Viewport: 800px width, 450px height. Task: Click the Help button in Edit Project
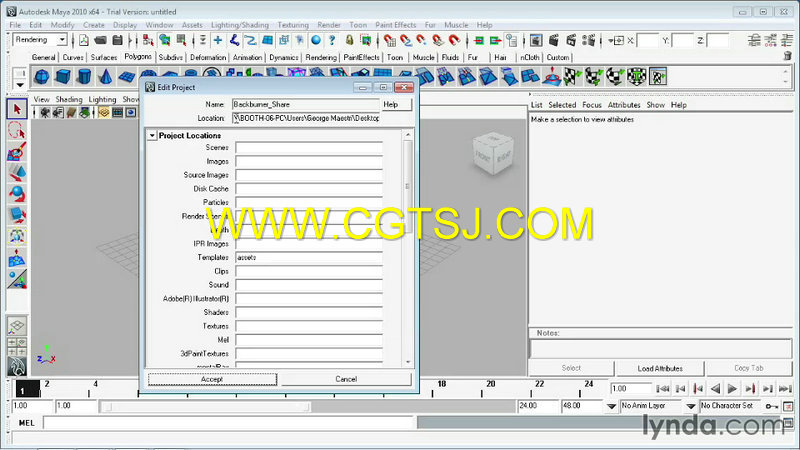[396, 105]
